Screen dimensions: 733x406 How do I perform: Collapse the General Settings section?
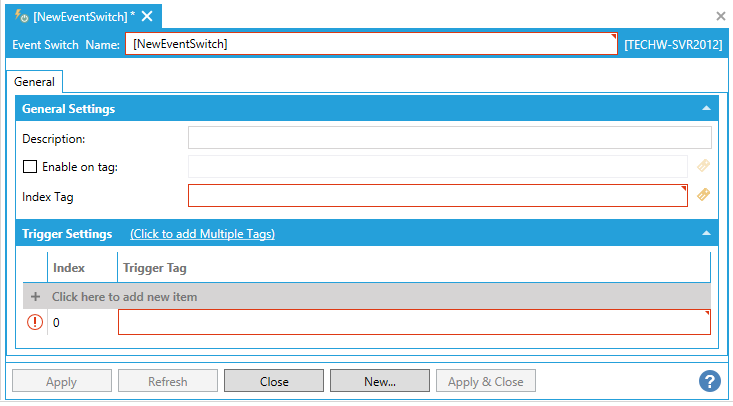click(706, 108)
